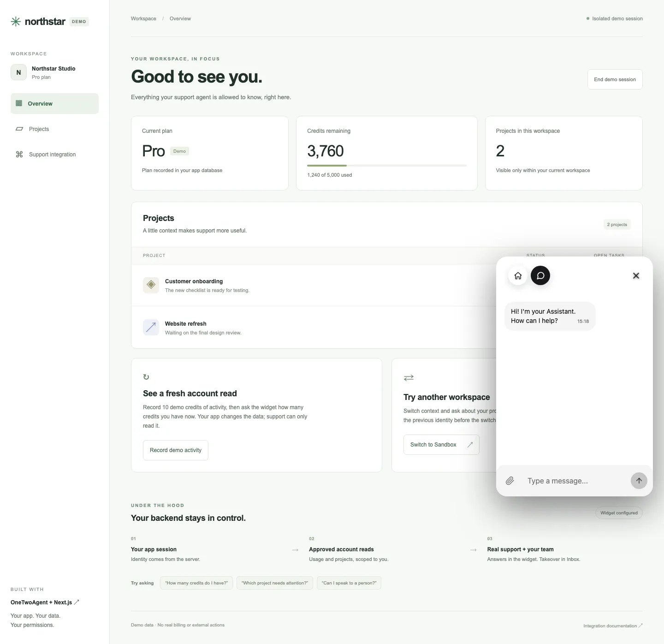Click the 2 projects count badge
Image resolution: width=664 pixels, height=644 pixels.
(x=617, y=225)
